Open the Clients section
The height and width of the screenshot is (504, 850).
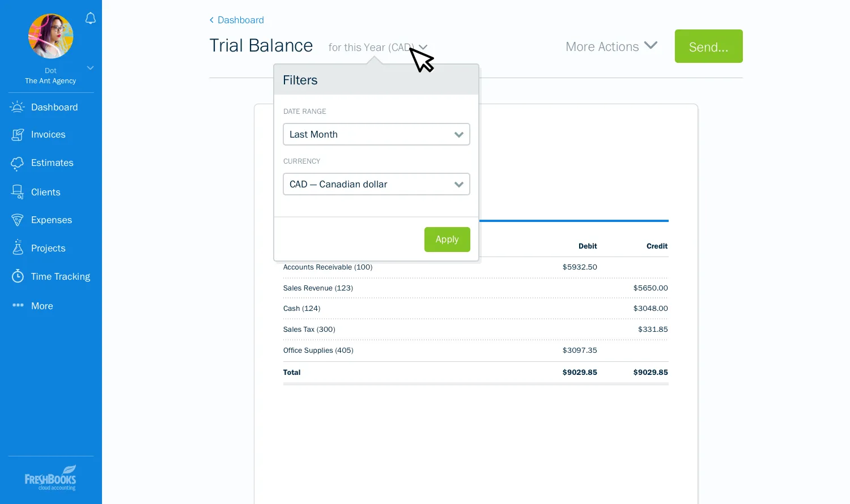coord(45,192)
